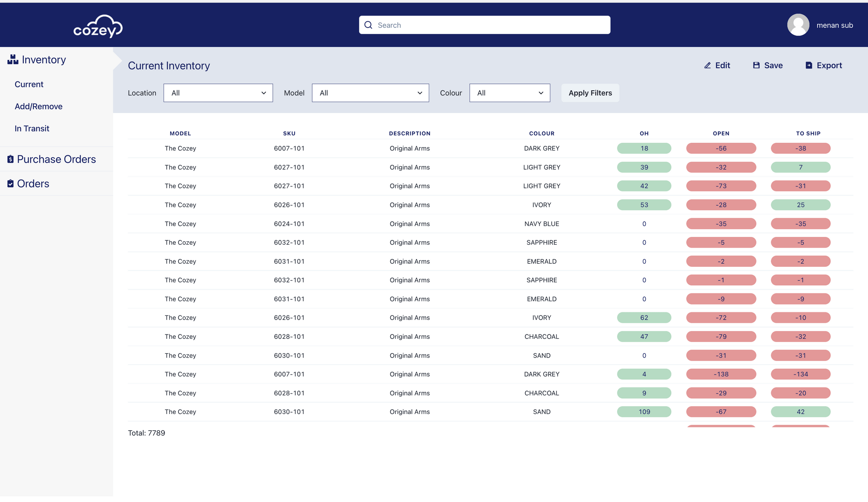Image resolution: width=868 pixels, height=502 pixels.
Task: Click the TO SHIP badge showing 42
Action: point(801,412)
